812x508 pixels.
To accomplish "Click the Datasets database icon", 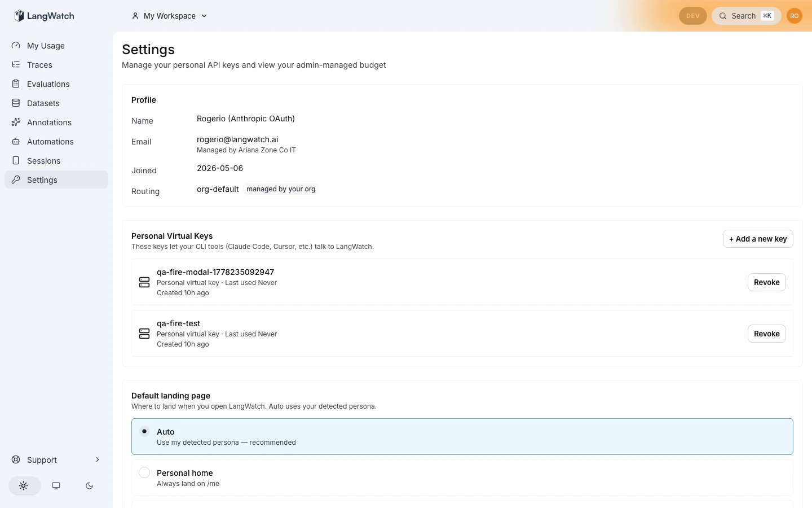I will pyautogui.click(x=16, y=103).
